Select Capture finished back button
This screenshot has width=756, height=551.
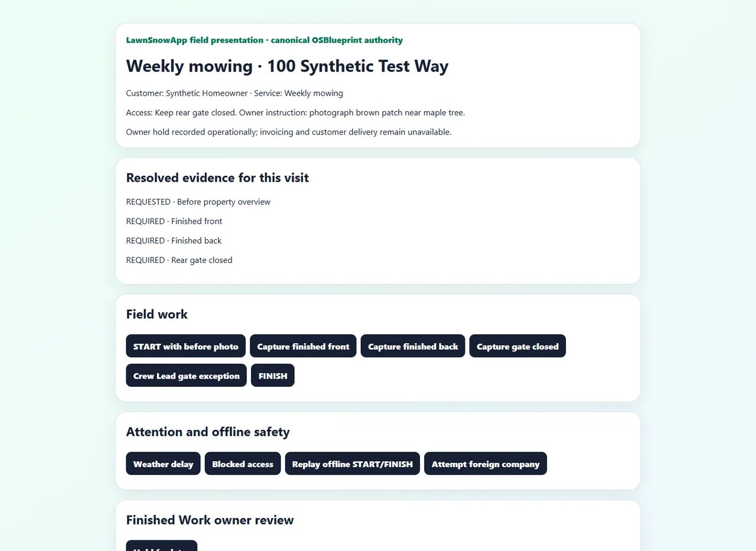tap(413, 346)
